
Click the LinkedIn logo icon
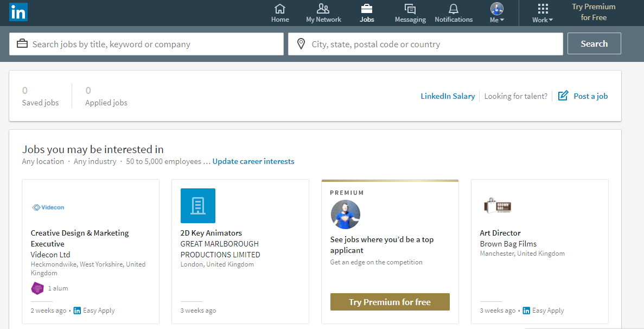click(18, 12)
